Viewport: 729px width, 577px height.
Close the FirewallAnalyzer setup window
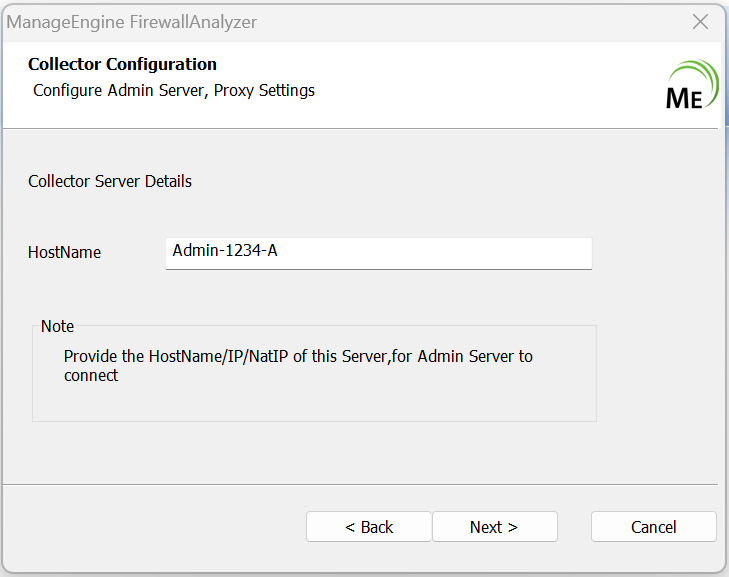[x=701, y=21]
